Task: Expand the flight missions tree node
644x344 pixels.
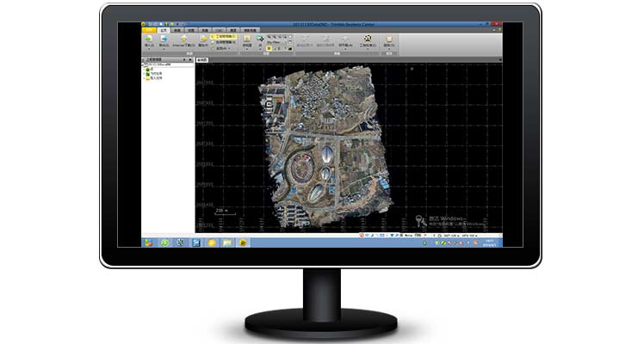Action: [x=145, y=75]
